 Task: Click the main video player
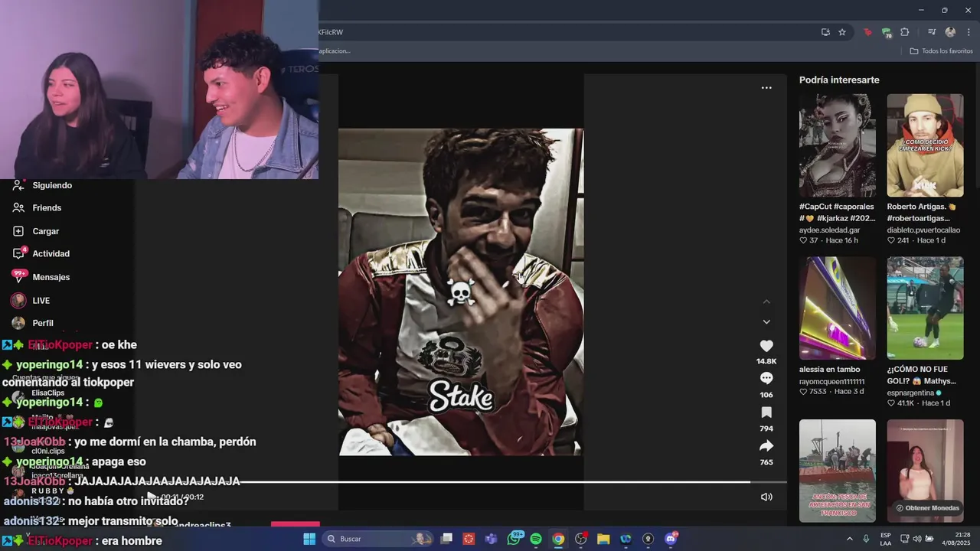pos(460,292)
